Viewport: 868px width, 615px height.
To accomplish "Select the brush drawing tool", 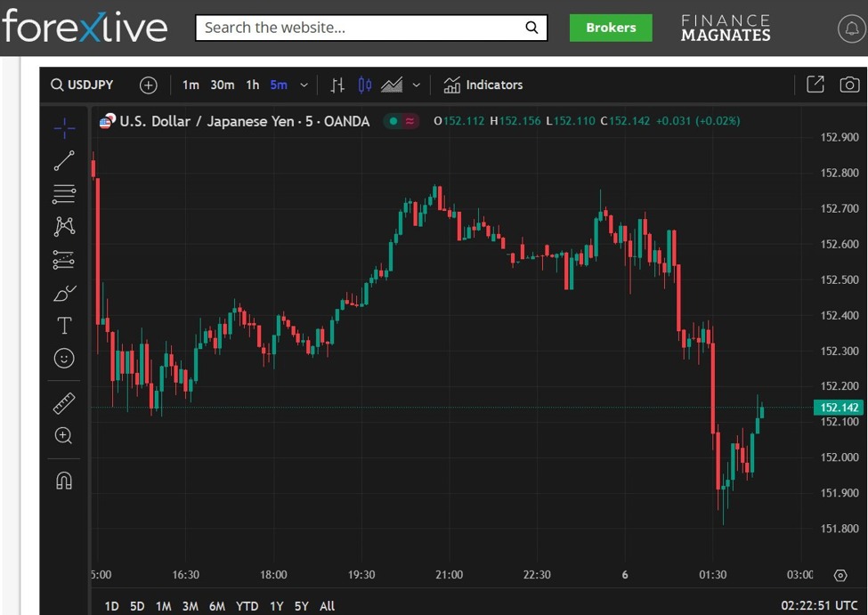I will coord(64,293).
